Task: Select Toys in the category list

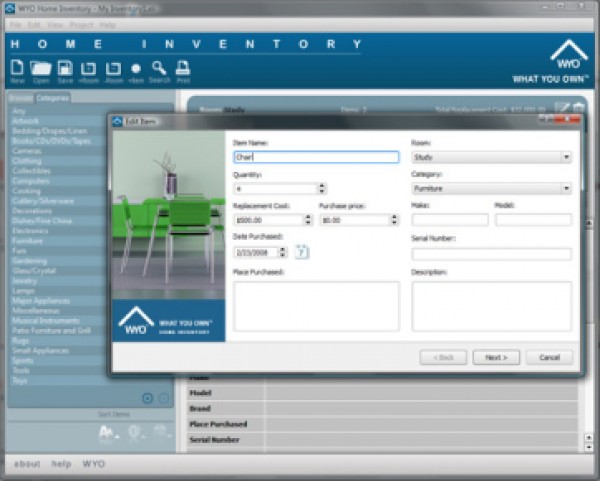Action: click(x=20, y=380)
